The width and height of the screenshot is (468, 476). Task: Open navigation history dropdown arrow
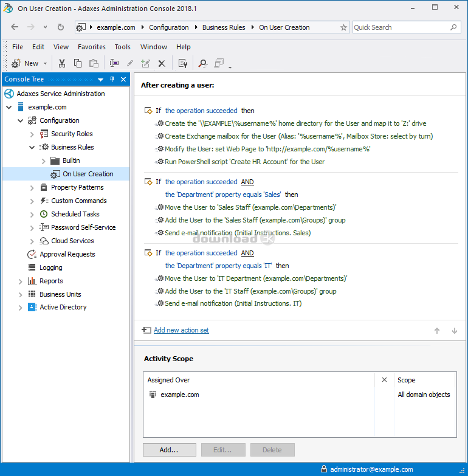[45, 27]
